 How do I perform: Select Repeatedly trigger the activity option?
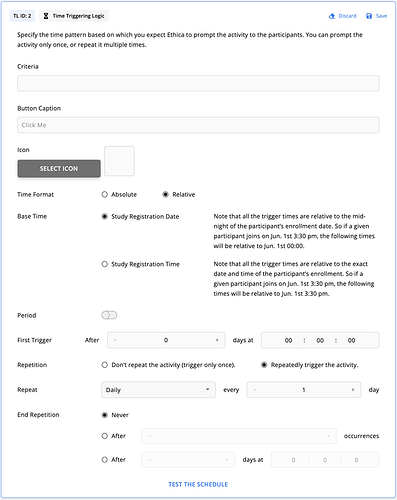(264, 365)
